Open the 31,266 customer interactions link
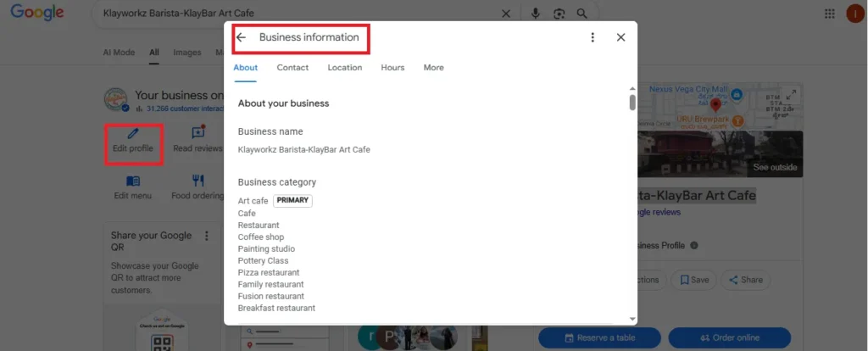Image resolution: width=868 pixels, height=351 pixels. (185, 109)
